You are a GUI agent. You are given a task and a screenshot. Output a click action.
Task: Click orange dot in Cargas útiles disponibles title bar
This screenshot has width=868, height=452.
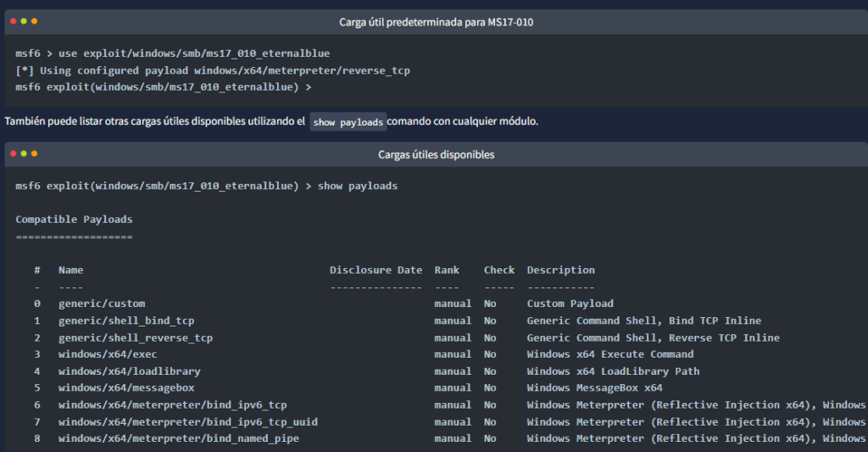tap(34, 153)
